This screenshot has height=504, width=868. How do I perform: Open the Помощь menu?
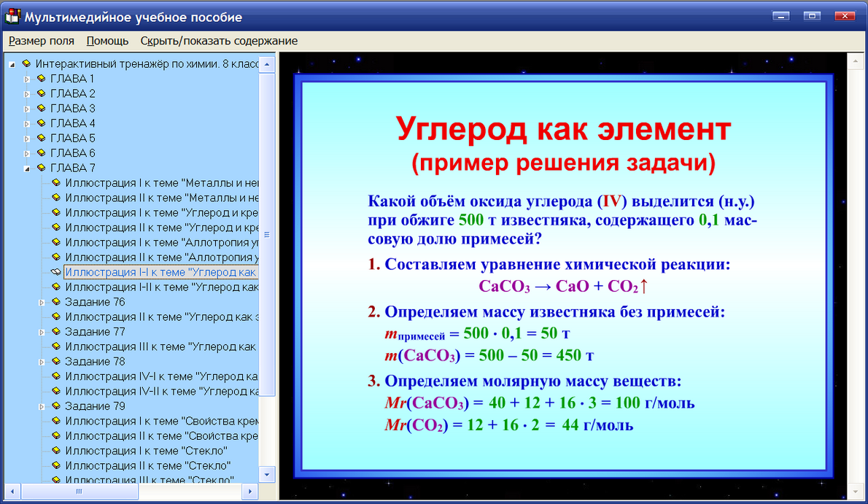tap(106, 41)
